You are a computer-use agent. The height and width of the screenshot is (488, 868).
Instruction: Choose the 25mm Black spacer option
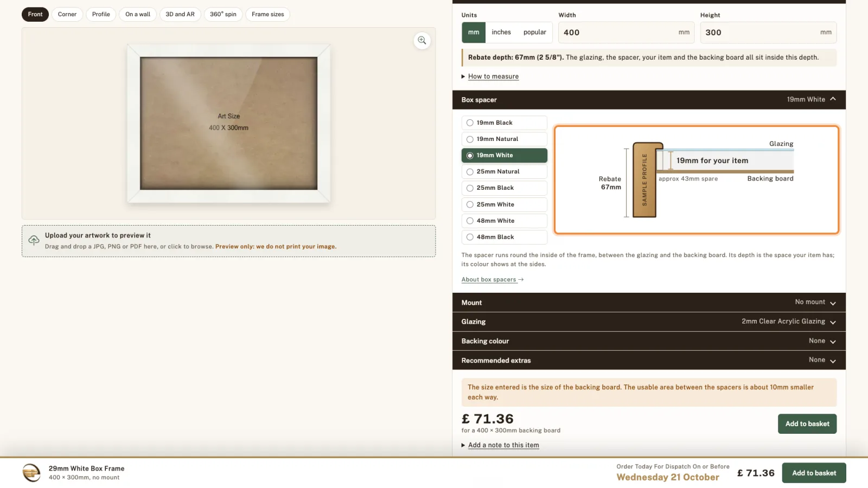pyautogui.click(x=504, y=188)
